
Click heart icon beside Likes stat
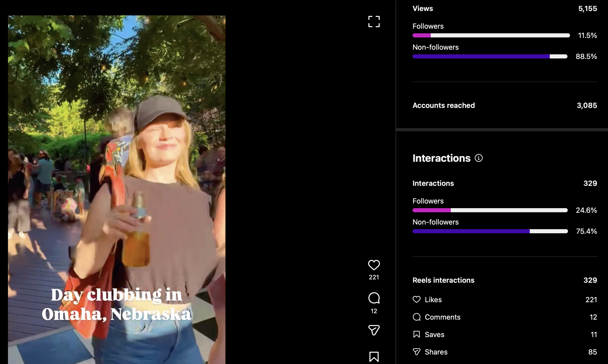click(417, 299)
